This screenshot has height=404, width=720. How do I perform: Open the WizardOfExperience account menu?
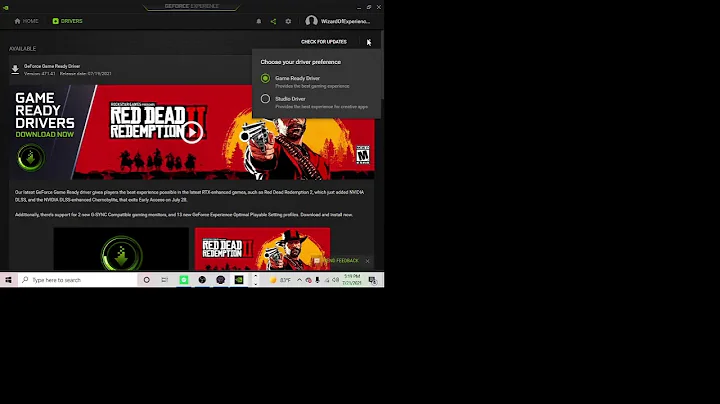point(345,21)
